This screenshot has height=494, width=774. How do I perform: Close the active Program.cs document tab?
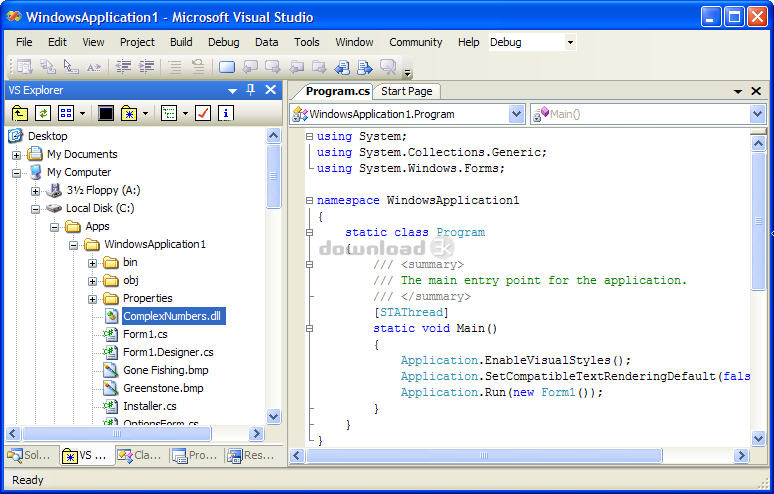click(756, 91)
